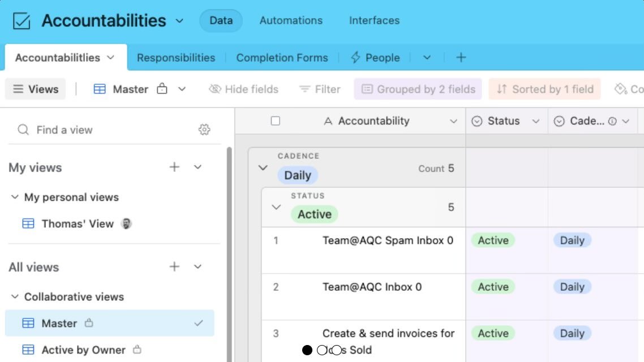Select the People table tab
The height and width of the screenshot is (362, 644).
(x=375, y=58)
